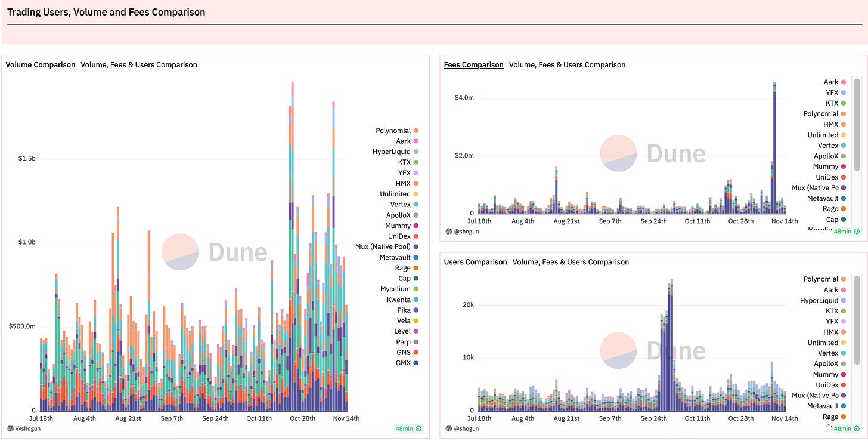
Task: Select HMX in Users Comparison legend
Action: pos(835,332)
